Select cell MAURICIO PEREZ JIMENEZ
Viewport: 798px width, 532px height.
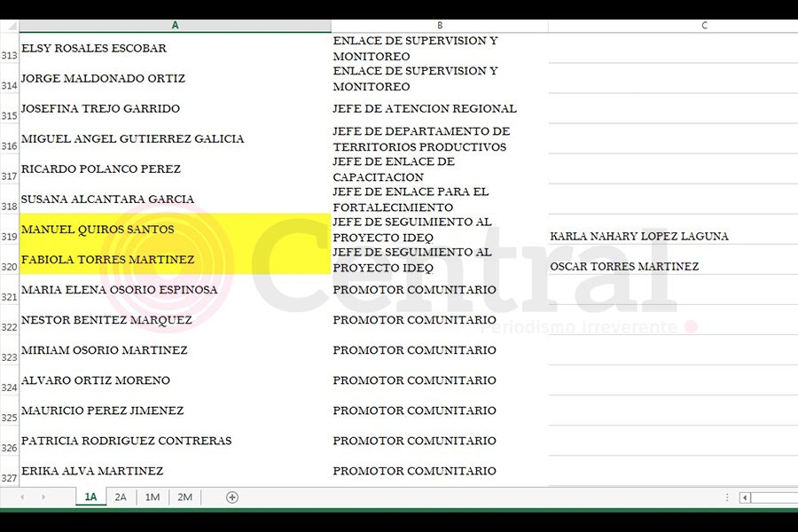click(x=175, y=411)
